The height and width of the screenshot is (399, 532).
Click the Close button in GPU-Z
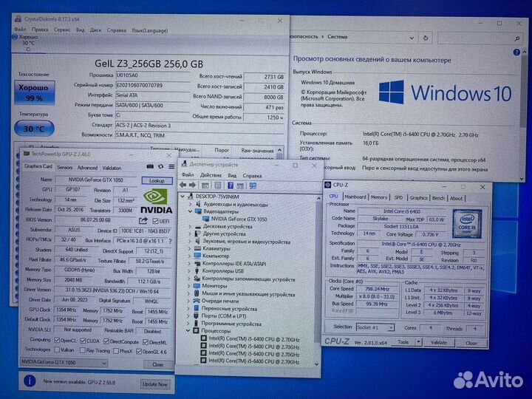[x=158, y=364]
